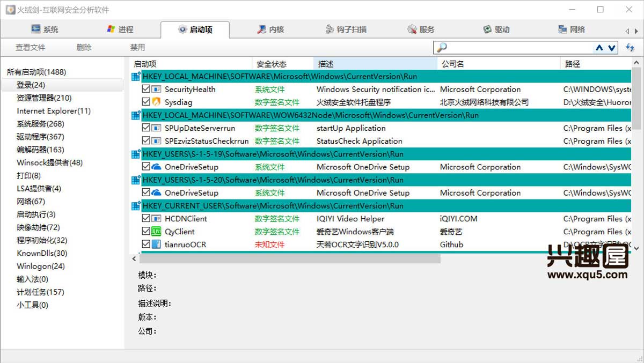This screenshot has height=363, width=644.
Task: Click IQIYI Video Helper description
Action: tap(350, 219)
